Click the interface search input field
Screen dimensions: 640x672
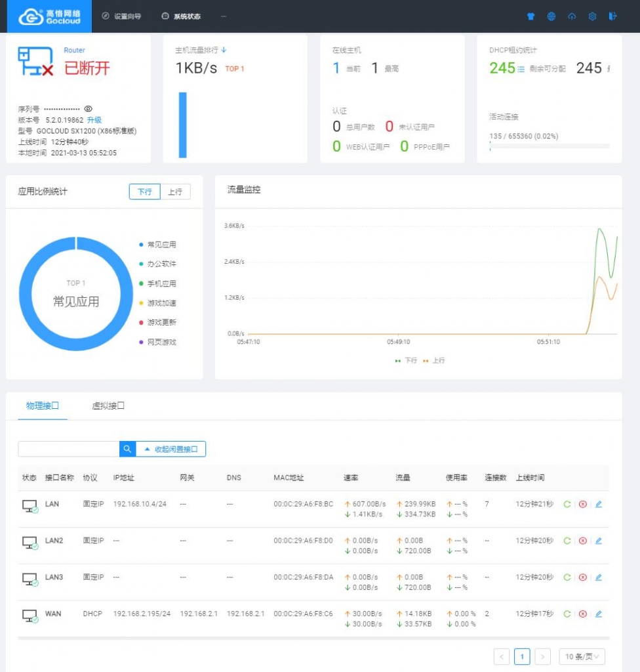click(x=68, y=449)
